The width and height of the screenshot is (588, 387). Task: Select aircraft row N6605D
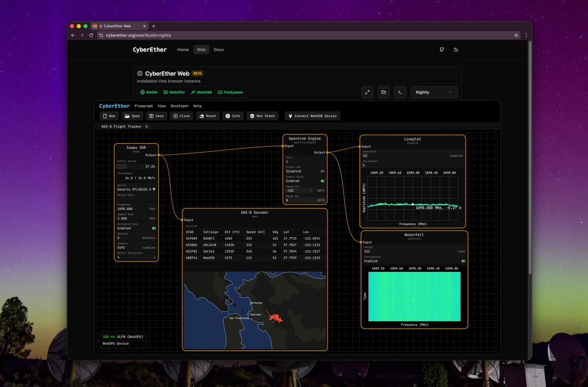point(255,258)
